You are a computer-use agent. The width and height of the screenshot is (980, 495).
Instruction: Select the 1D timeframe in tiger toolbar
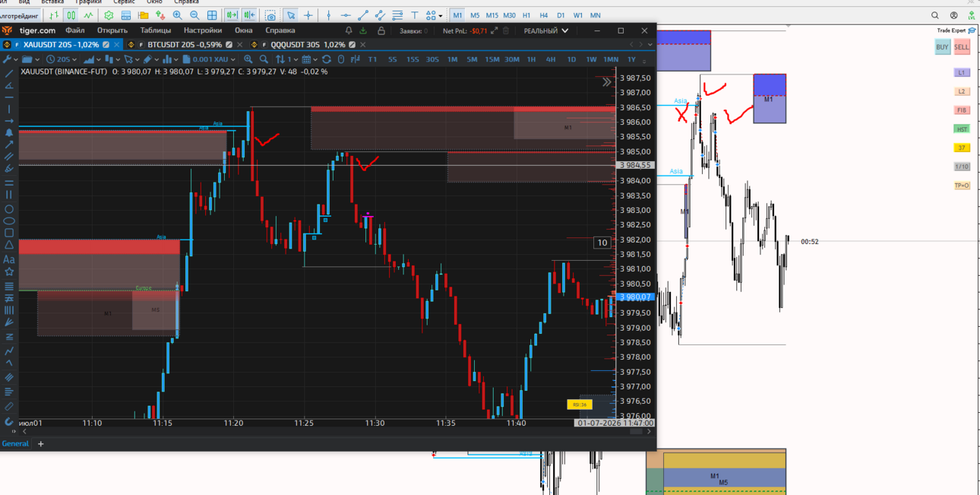pos(571,59)
